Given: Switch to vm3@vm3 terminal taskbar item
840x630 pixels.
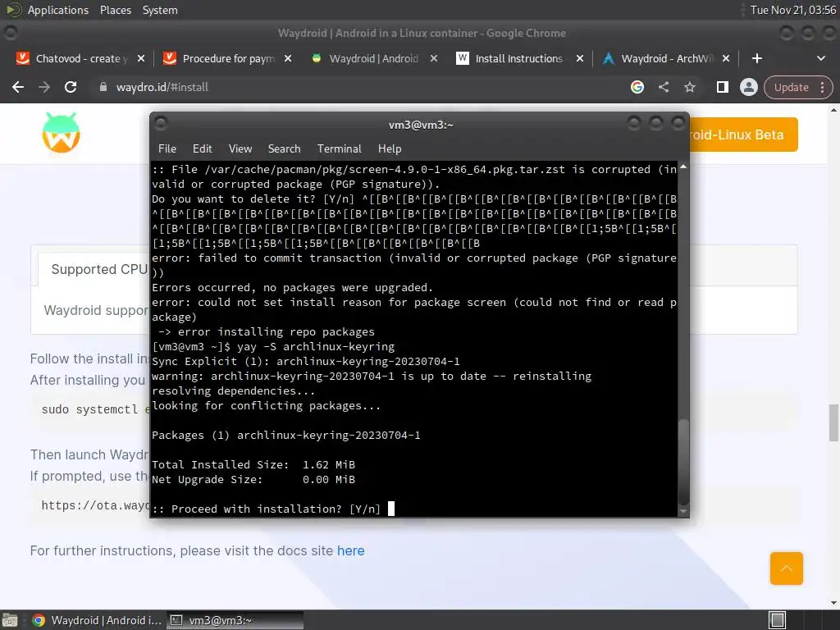Looking at the screenshot, I should pos(235,620).
